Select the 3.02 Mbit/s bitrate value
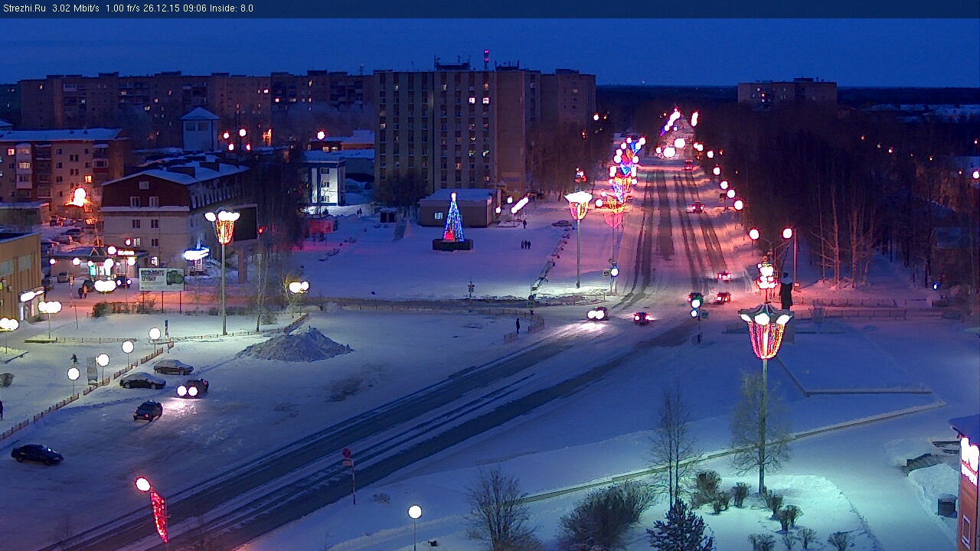 [76, 8]
